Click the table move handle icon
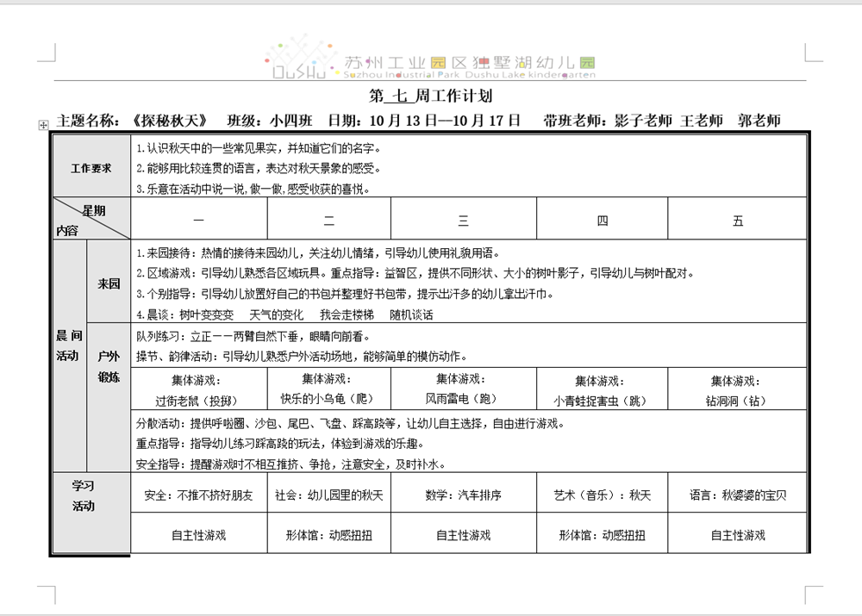 click(x=43, y=126)
